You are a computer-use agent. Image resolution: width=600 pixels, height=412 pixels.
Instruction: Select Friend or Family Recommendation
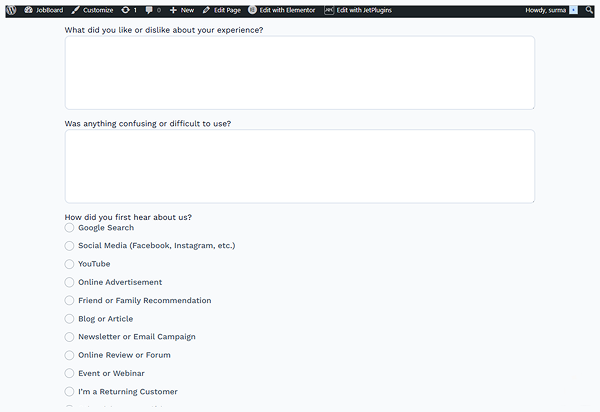click(70, 300)
